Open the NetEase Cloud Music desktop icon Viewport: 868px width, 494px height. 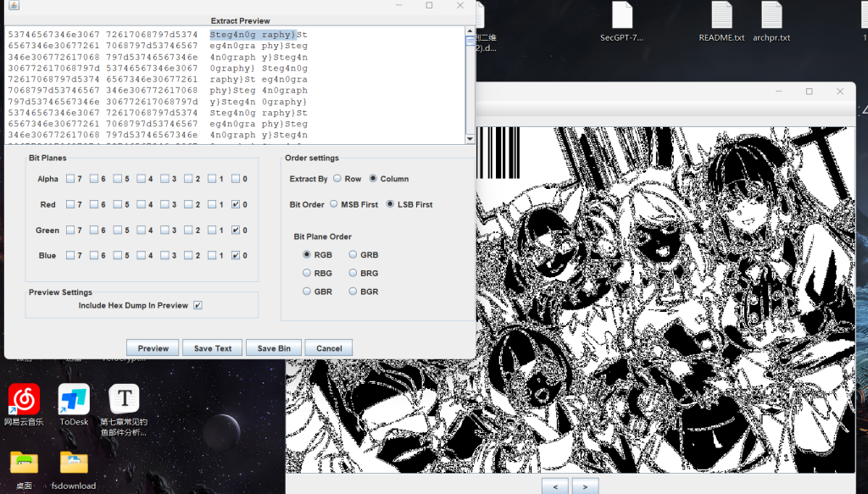click(24, 399)
